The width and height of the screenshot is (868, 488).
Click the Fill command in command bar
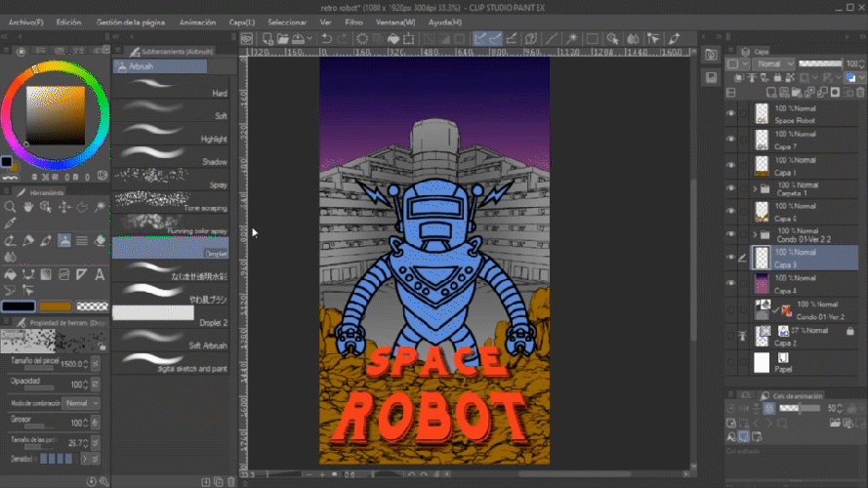point(393,39)
